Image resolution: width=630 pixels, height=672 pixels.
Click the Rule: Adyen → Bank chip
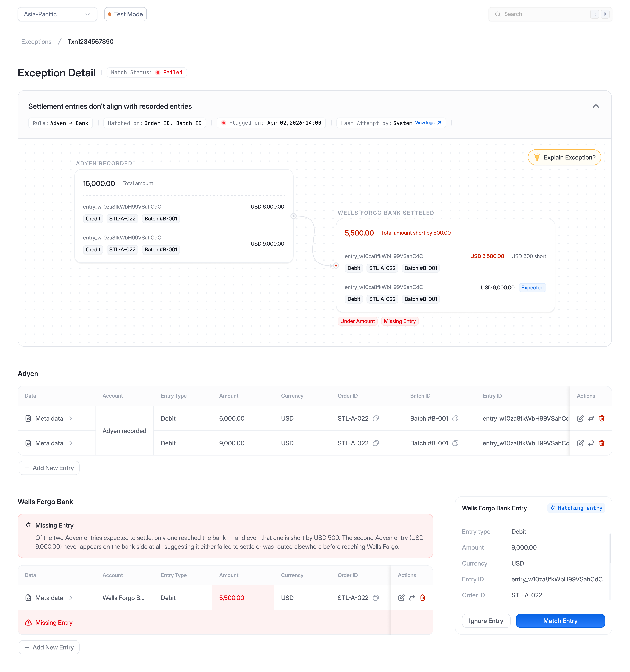pos(61,123)
